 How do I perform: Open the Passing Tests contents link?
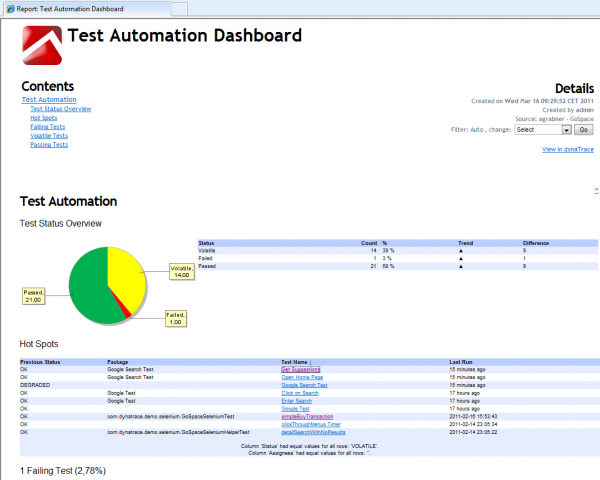tap(49, 145)
